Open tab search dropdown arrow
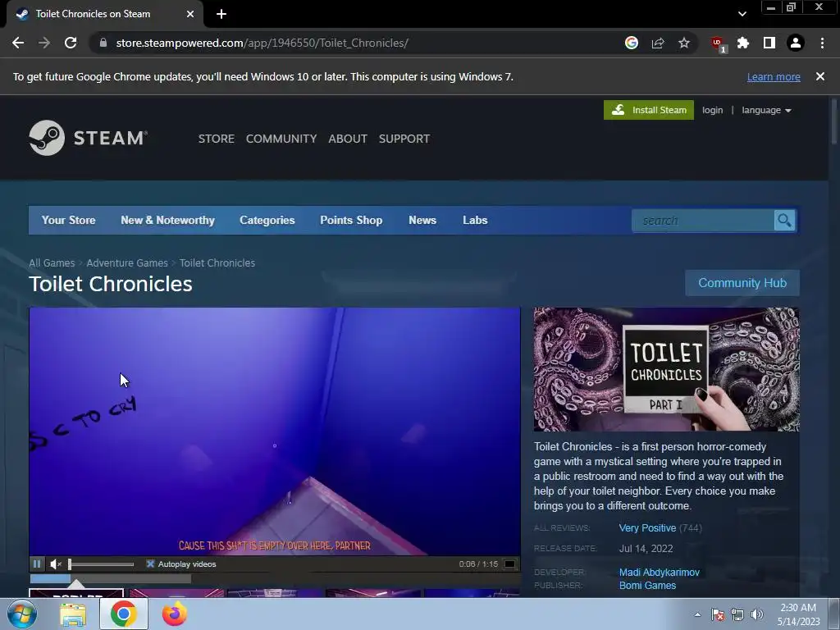 [742, 14]
